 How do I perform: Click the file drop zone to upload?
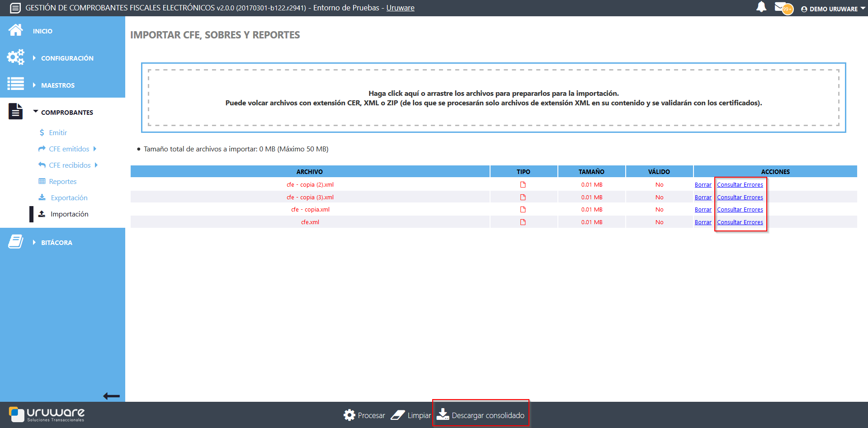493,98
